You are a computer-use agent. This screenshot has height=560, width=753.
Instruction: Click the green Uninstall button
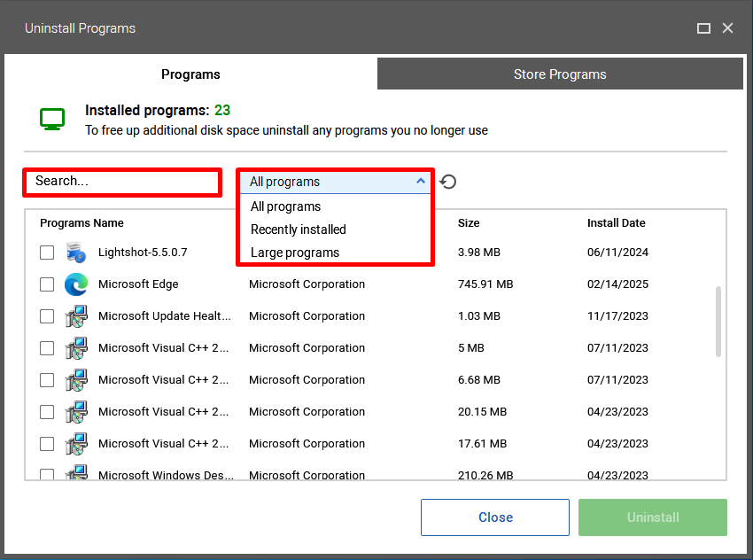[x=653, y=517]
